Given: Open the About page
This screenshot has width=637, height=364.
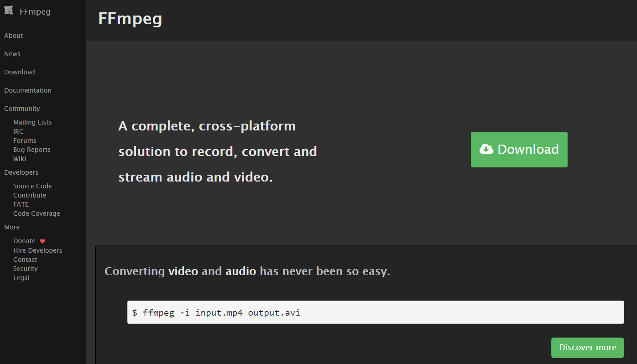Looking at the screenshot, I should [14, 36].
